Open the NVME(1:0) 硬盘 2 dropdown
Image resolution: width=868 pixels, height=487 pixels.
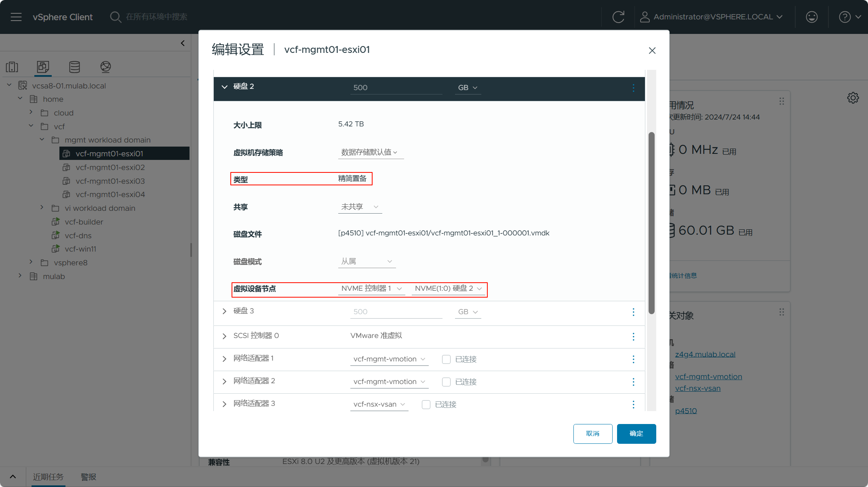tap(449, 288)
